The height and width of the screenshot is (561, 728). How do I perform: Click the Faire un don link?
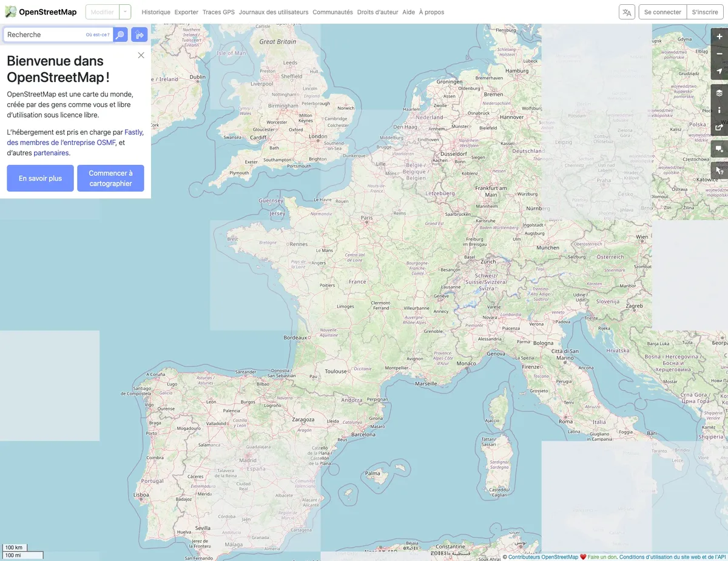[602, 557]
